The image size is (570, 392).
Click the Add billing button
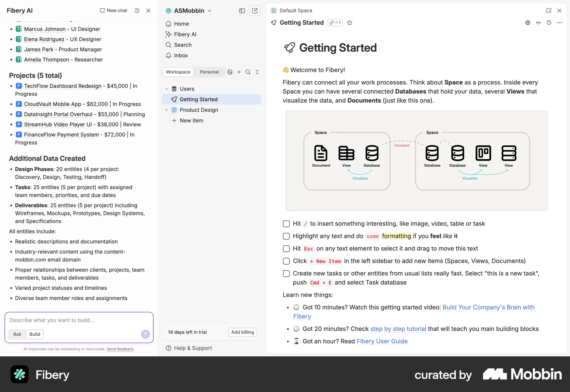pyautogui.click(x=242, y=332)
